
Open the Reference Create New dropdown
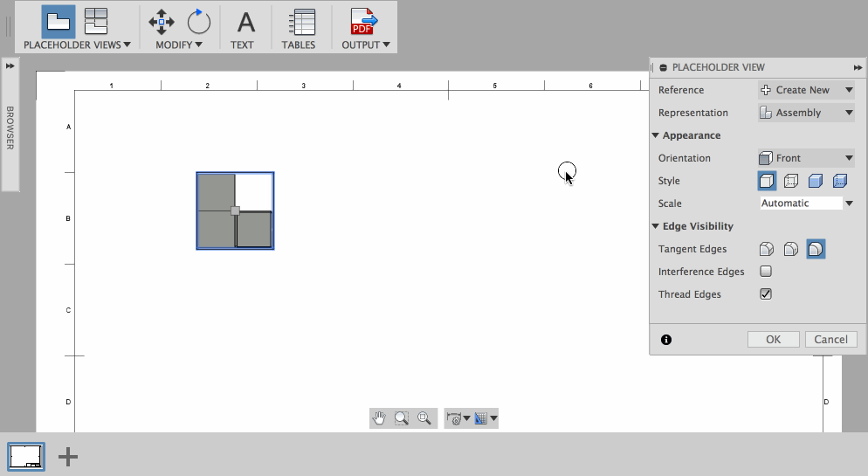[x=806, y=90]
